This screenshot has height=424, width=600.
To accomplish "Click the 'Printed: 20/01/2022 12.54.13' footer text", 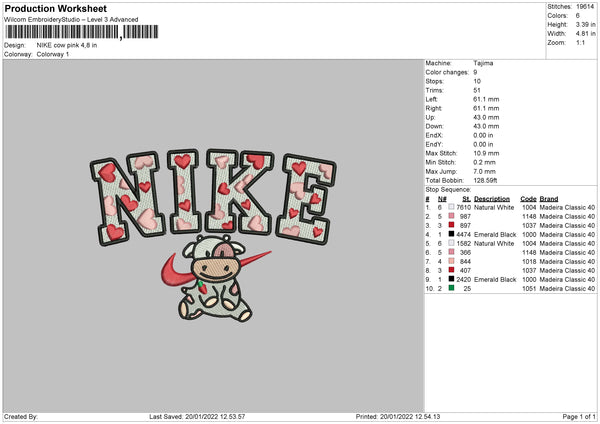I will tap(398, 416).
